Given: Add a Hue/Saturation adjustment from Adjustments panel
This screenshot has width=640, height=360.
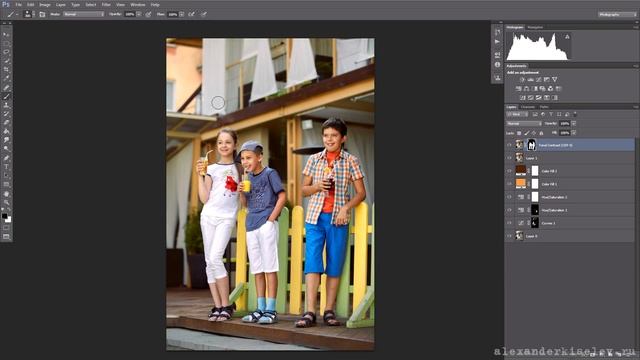Looking at the screenshot, I should [518, 89].
